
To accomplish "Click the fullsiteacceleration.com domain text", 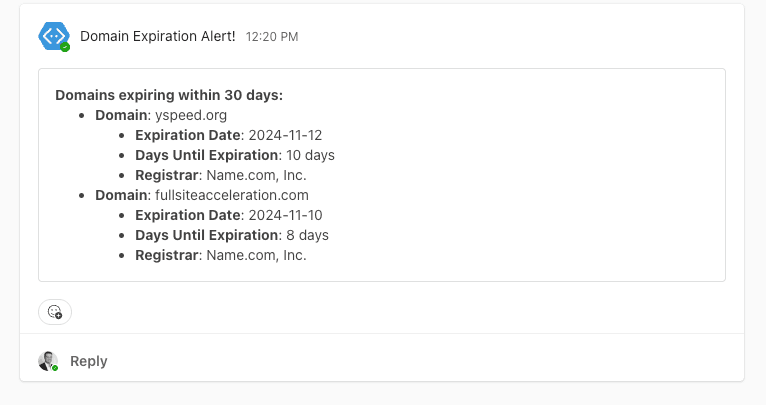I will [232, 195].
